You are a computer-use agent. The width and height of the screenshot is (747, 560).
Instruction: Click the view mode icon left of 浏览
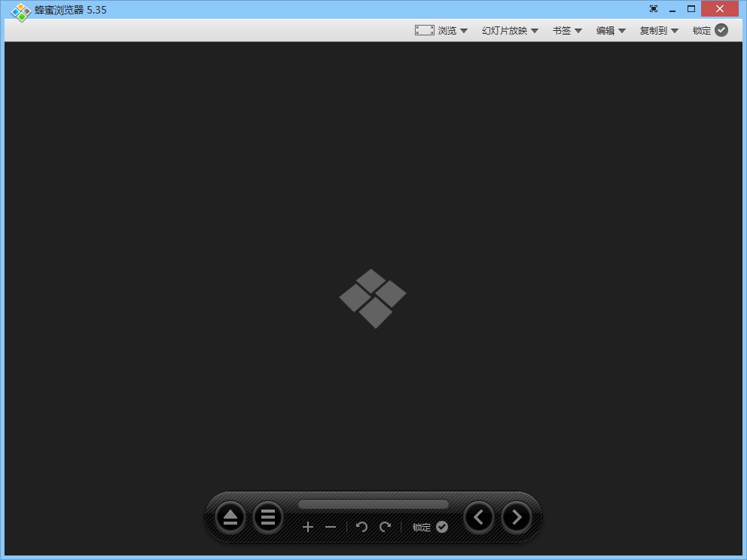pyautogui.click(x=424, y=30)
